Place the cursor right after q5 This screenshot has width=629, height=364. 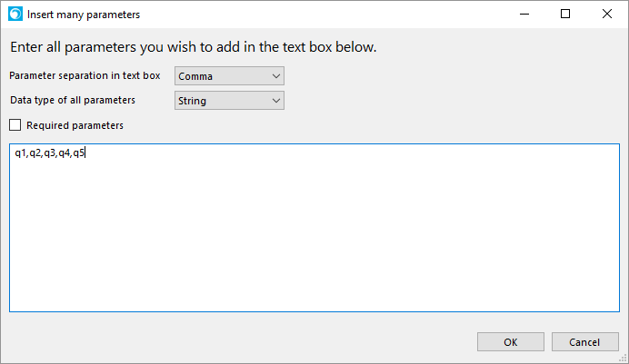click(85, 153)
